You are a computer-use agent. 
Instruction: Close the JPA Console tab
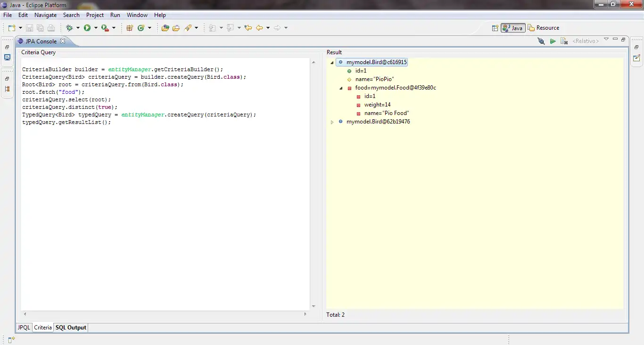point(63,41)
